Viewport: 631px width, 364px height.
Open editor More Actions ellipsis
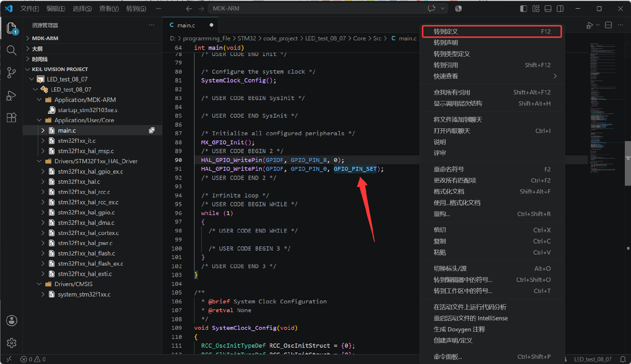[x=621, y=25]
